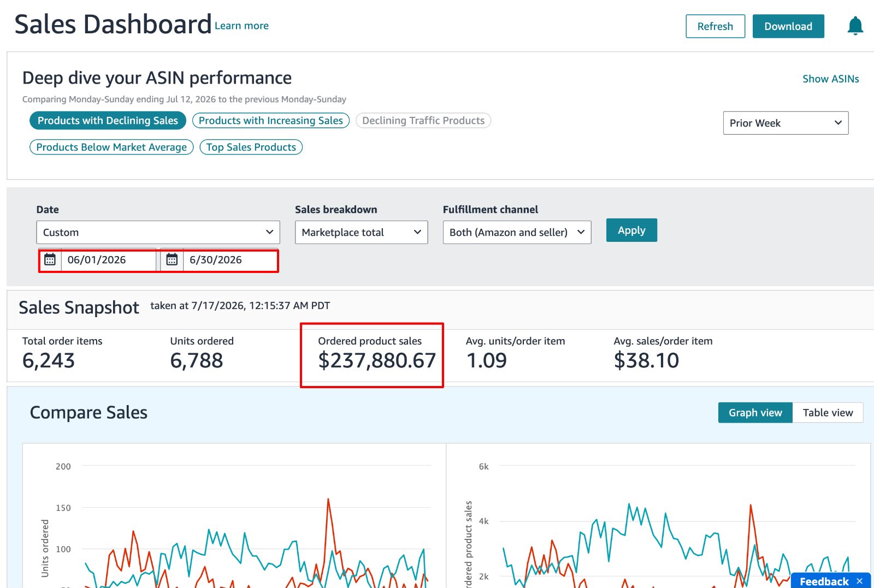Viewport: 874px width, 588px height.
Task: Follow the Learn more link
Action: pos(241,26)
